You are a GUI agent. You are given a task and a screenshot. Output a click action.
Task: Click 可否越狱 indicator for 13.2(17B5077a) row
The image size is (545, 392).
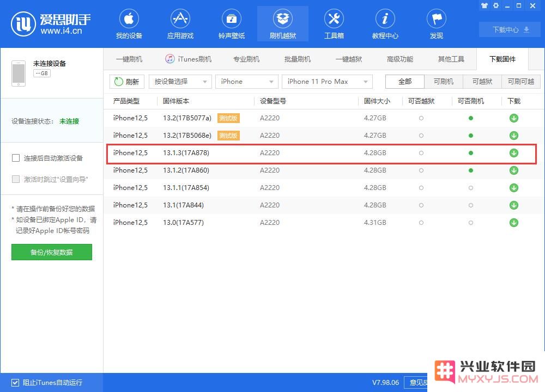pyautogui.click(x=421, y=118)
